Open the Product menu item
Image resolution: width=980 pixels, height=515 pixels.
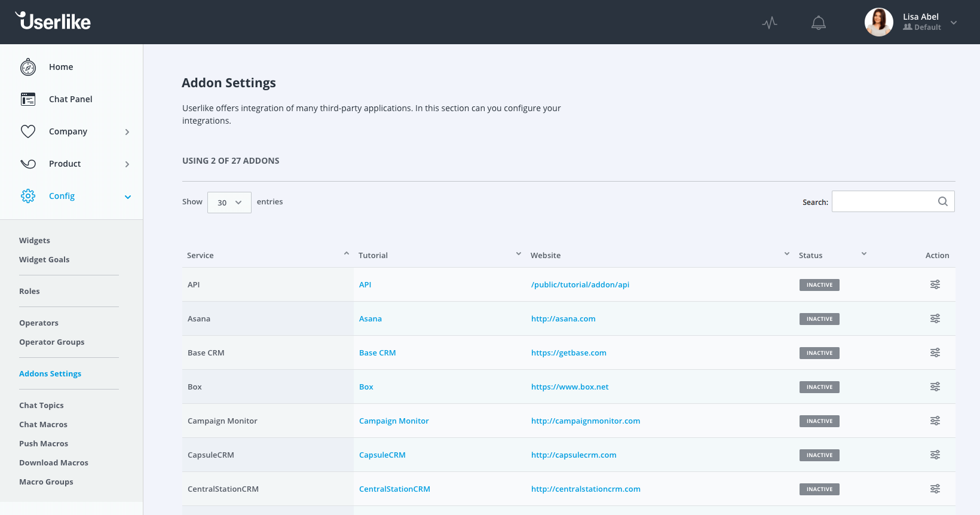tap(65, 164)
